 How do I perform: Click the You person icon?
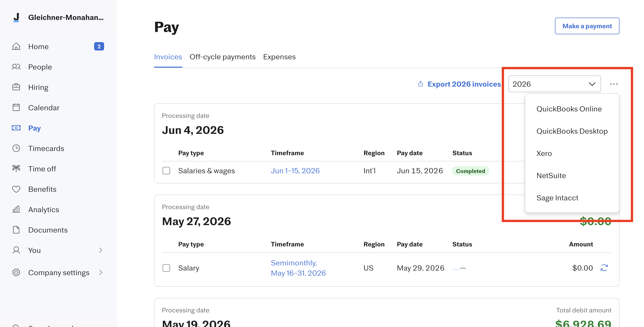pos(16,250)
